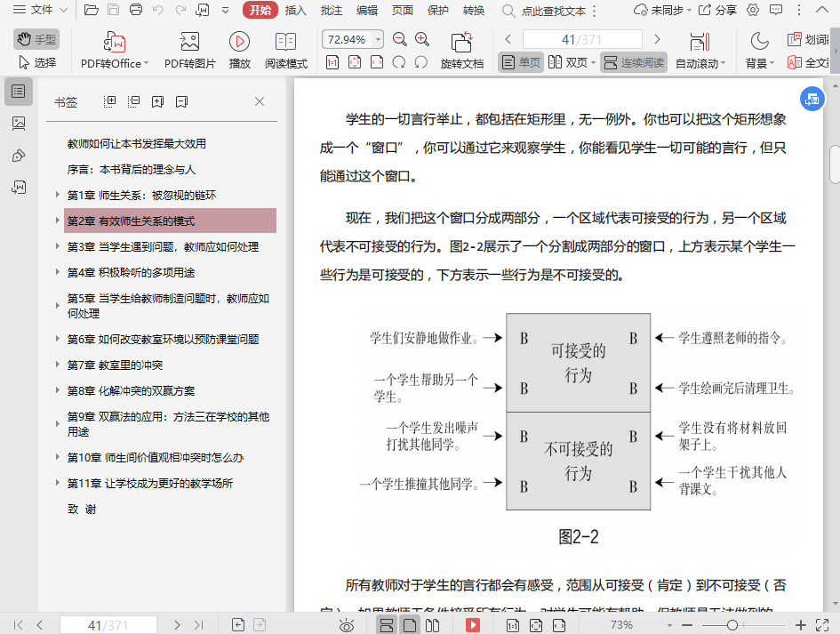Switch to the 编辑 tab
The width and height of the screenshot is (840, 634).
(x=367, y=10)
